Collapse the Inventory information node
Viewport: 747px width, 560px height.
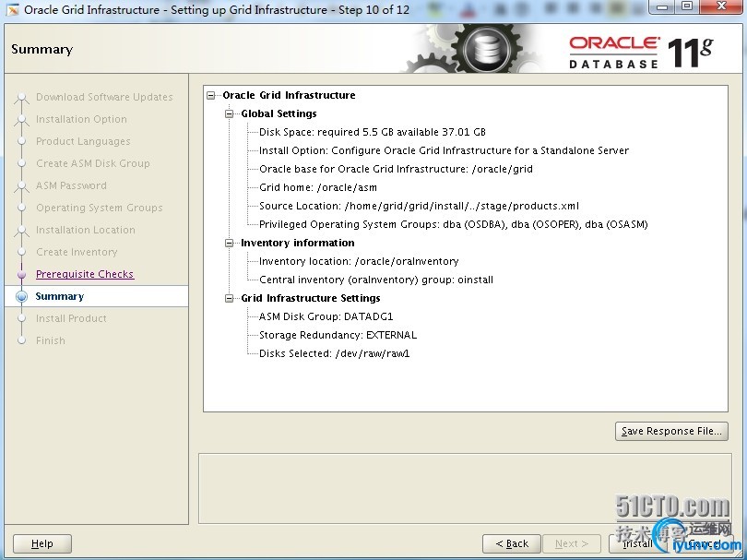click(229, 243)
